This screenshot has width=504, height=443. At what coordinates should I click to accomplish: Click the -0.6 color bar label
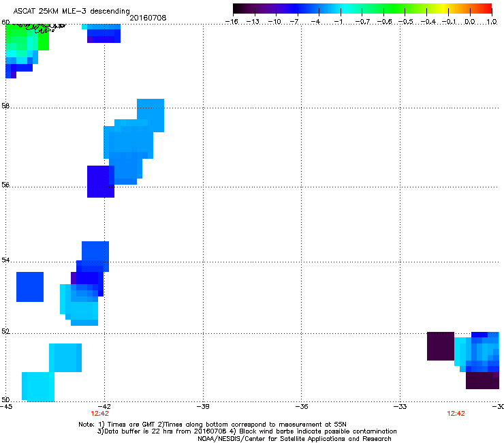[x=384, y=22]
